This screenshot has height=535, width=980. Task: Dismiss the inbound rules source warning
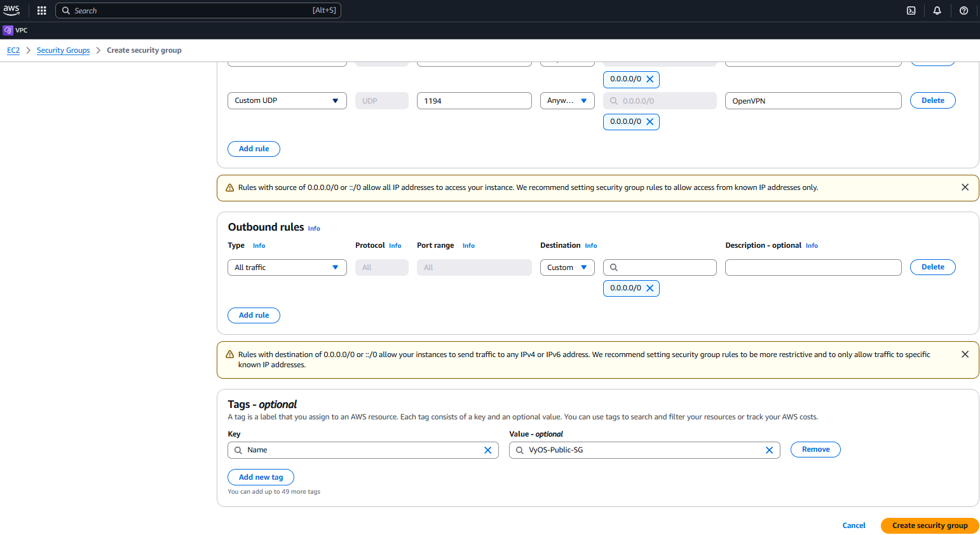(965, 187)
